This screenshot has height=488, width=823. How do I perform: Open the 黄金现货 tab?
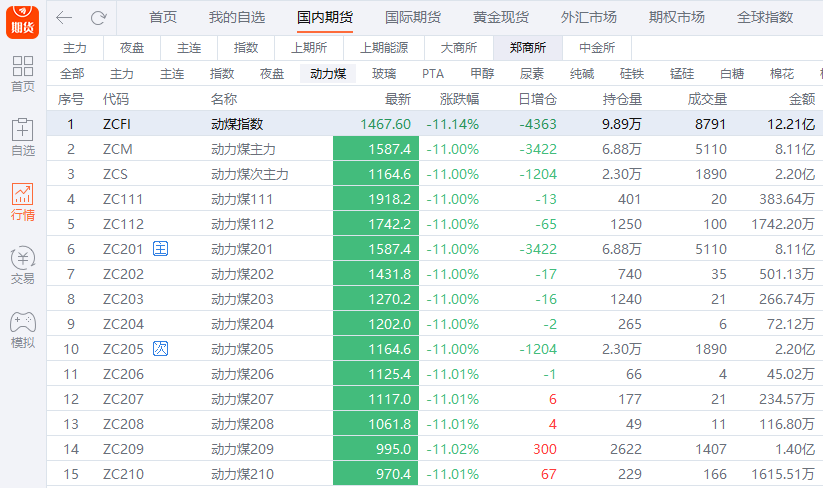pyautogui.click(x=501, y=18)
